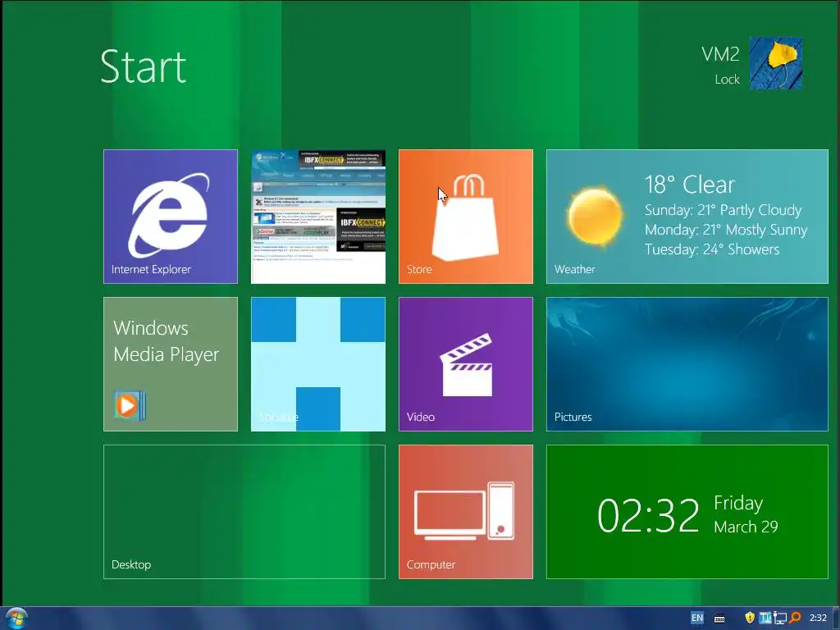Launch the Video clapperboard tile
Screen dimensions: 840x630
point(466,364)
